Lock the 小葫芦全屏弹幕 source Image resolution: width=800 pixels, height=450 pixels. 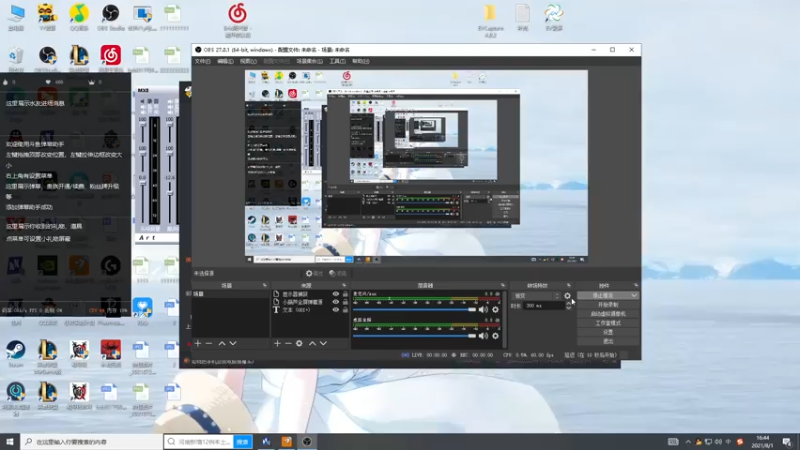pos(345,302)
